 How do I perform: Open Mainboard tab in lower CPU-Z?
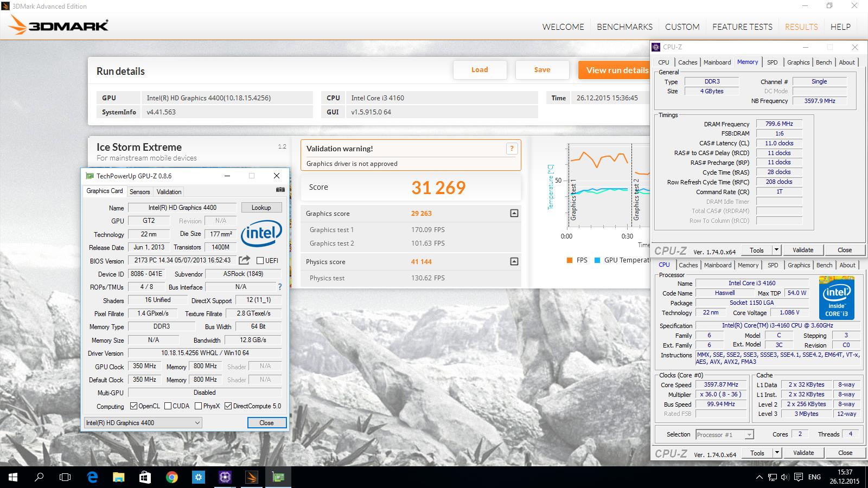pos(718,265)
